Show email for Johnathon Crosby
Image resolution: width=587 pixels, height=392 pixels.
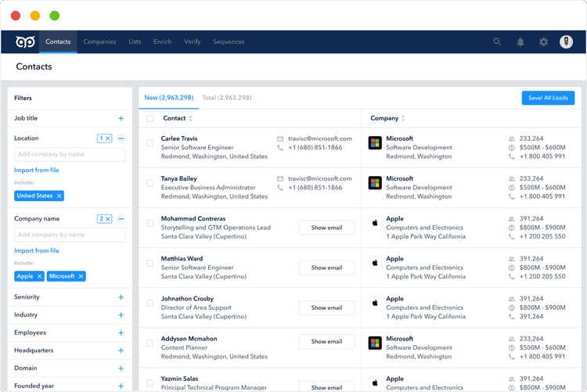coord(326,307)
